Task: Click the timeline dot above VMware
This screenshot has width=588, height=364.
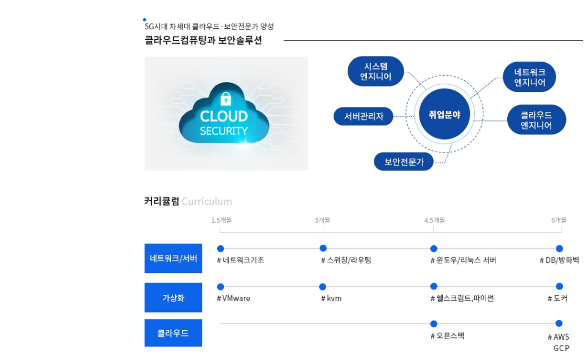Action: (220, 287)
